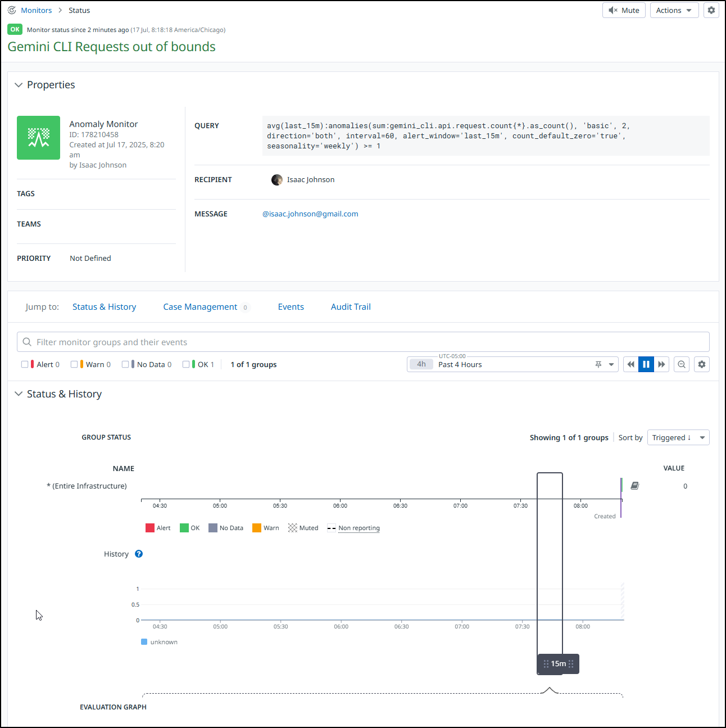Viewport: 726px width, 728px height.
Task: Click the 'ID: 178210458' text
Action: [94, 134]
